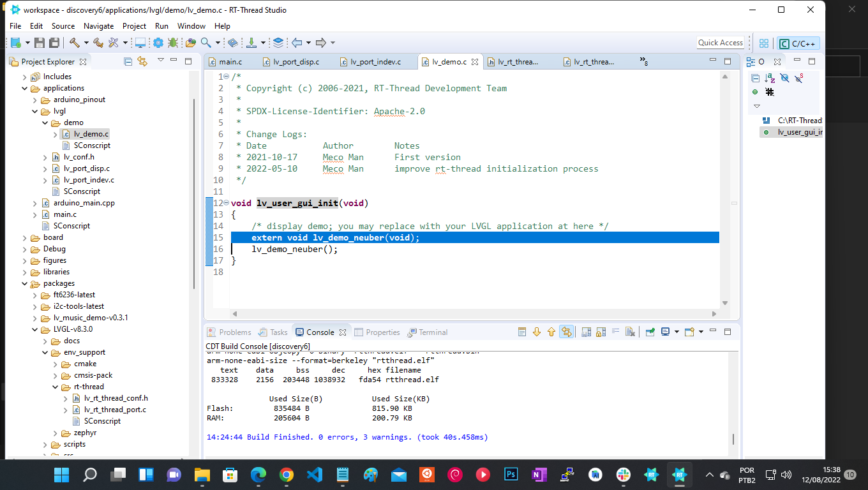The height and width of the screenshot is (490, 868).
Task: Open search using the magnifier toolbar icon
Action: (206, 43)
